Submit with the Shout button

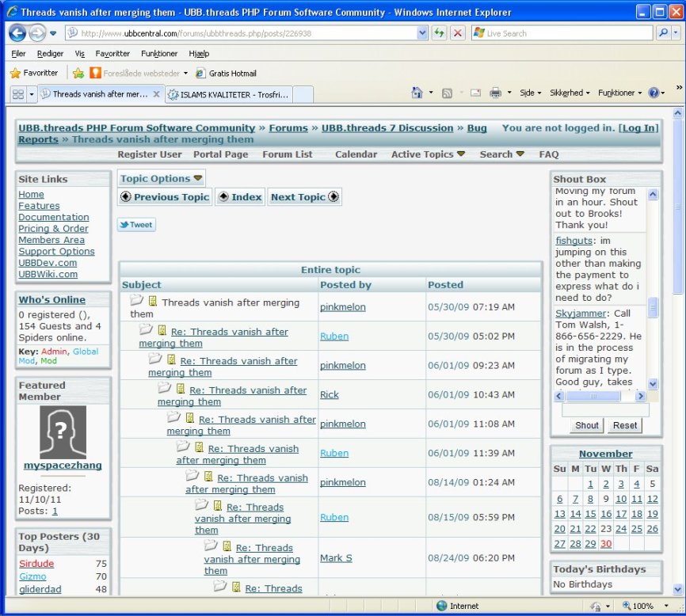click(587, 425)
